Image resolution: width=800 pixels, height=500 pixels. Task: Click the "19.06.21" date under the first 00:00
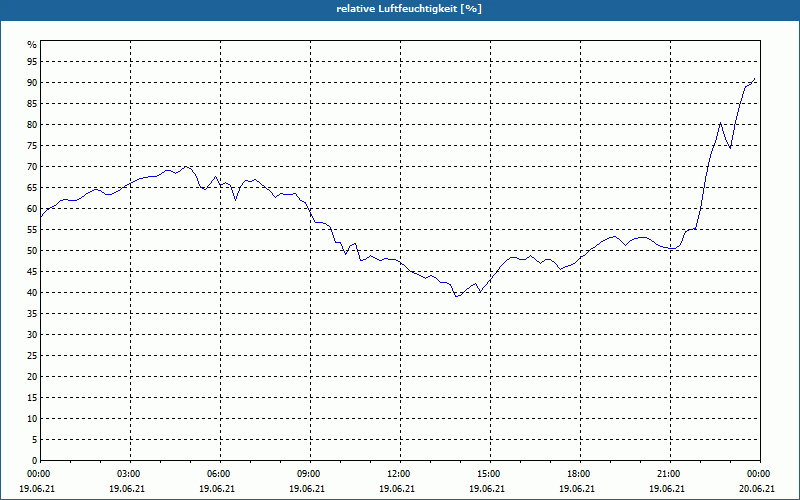[37, 489]
